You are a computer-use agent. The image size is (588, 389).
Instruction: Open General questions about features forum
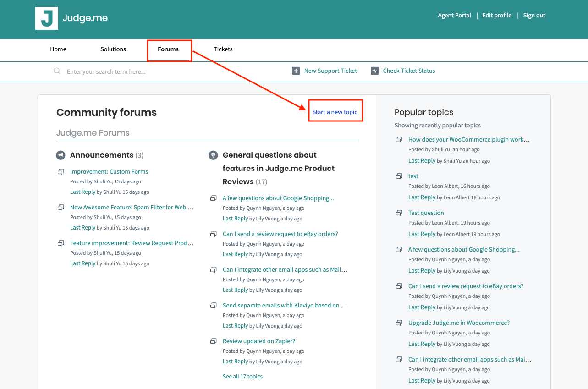pos(279,168)
